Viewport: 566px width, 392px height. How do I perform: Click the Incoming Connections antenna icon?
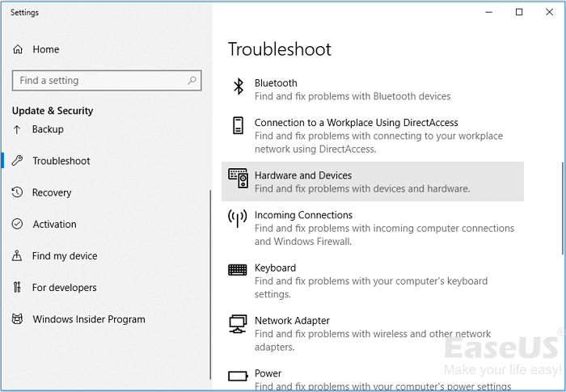pos(238,217)
